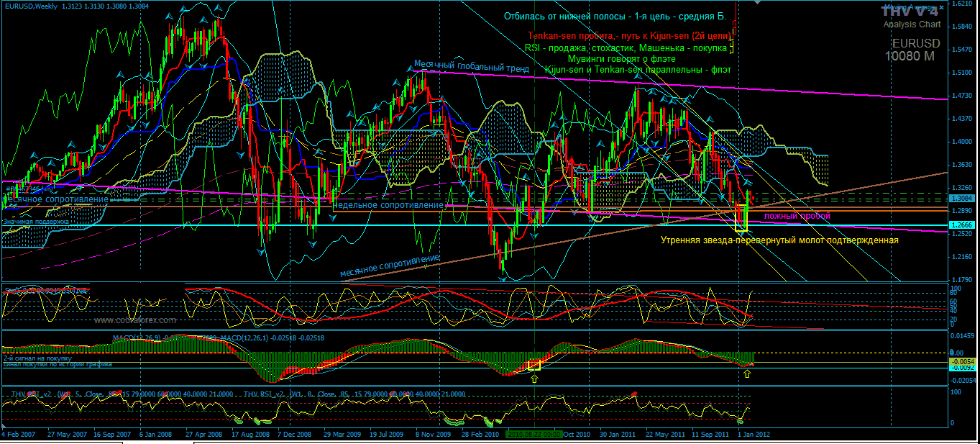This screenshot has height=444, width=980.
Task: Select the 1.3084 current price label
Action: (961, 198)
